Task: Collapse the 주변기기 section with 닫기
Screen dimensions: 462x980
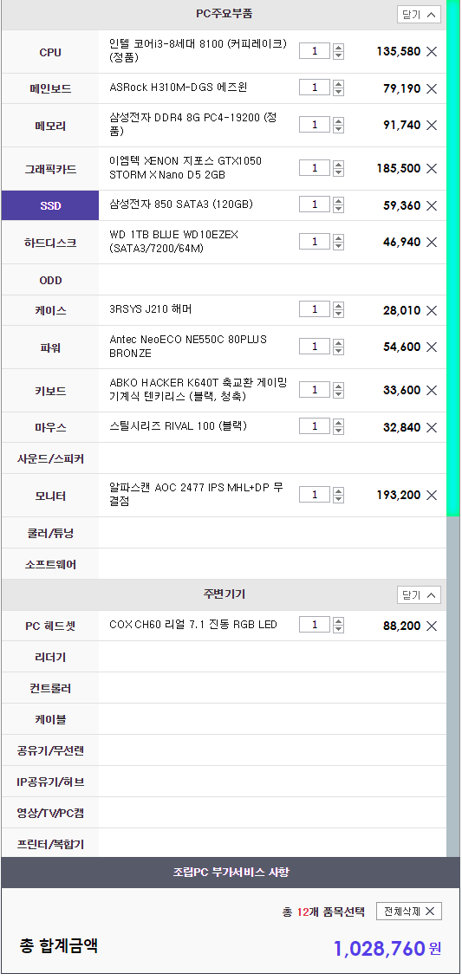Action: tap(419, 595)
